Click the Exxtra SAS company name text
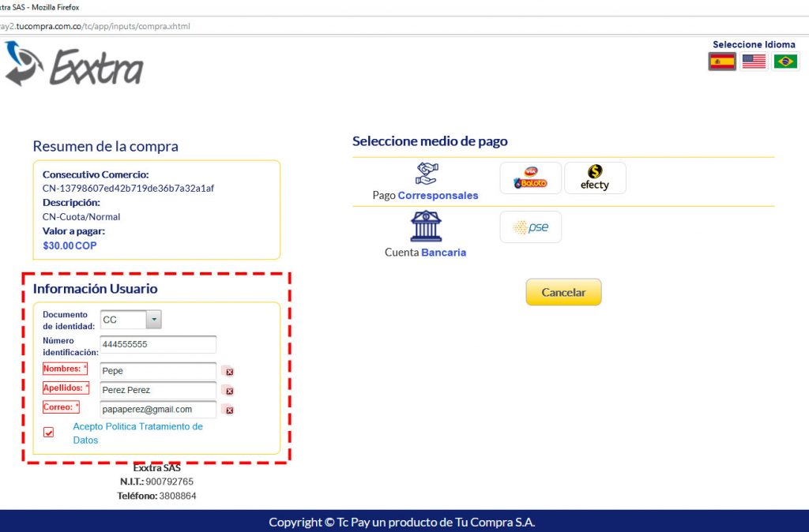Screen dimensions: 809x532 [x=157, y=467]
